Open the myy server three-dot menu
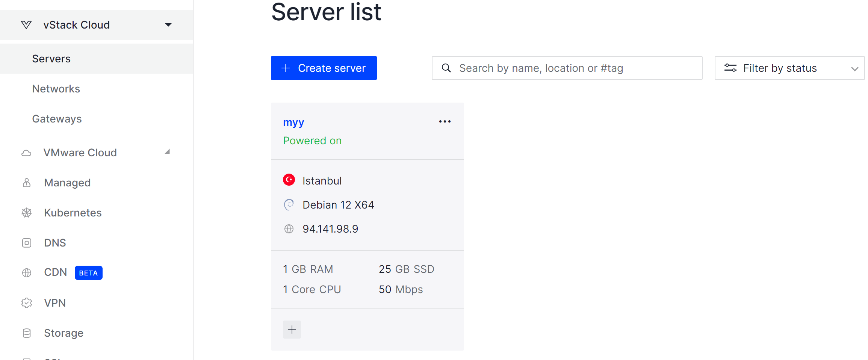The height and width of the screenshot is (360, 868). pos(445,121)
